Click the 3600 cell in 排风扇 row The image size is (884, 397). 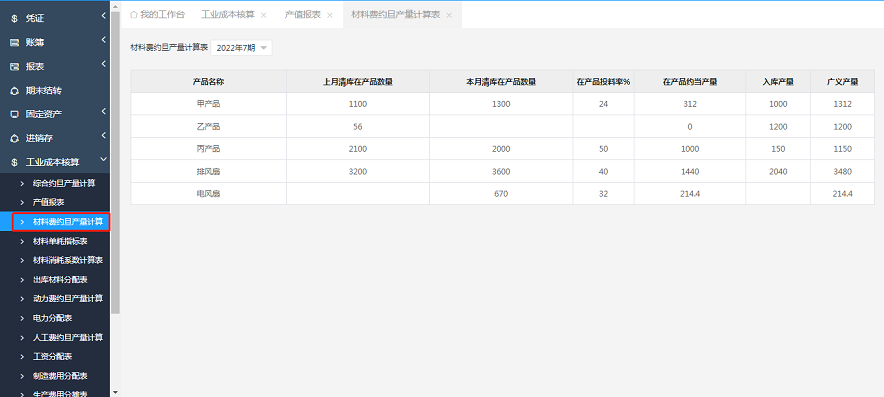click(501, 171)
